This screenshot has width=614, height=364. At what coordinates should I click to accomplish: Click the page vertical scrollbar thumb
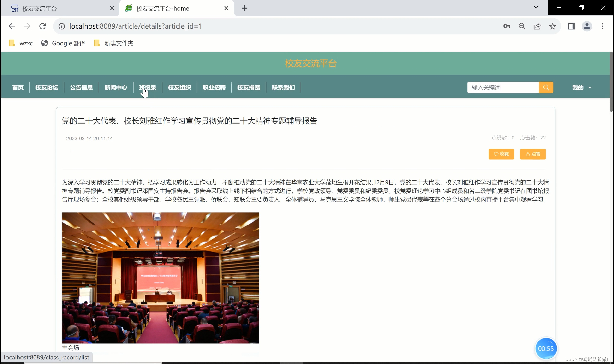click(x=611, y=82)
